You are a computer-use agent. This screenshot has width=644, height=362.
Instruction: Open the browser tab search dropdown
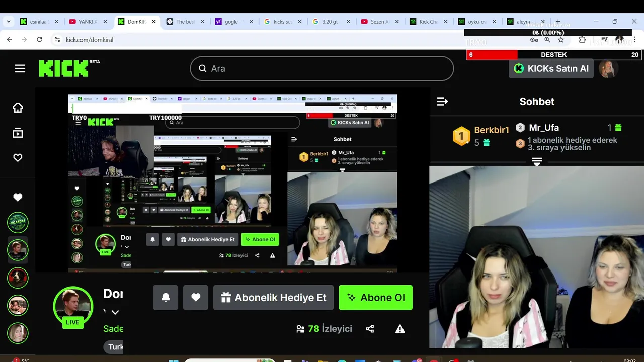point(9,22)
